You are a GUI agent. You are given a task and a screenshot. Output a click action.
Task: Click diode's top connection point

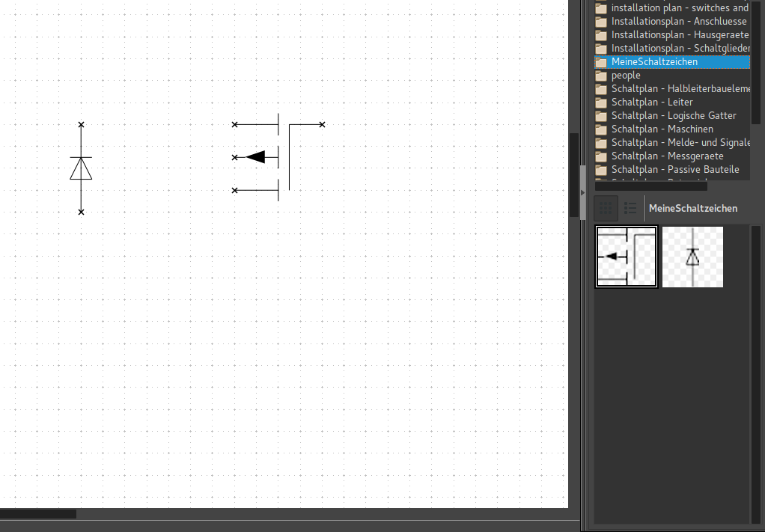click(81, 125)
